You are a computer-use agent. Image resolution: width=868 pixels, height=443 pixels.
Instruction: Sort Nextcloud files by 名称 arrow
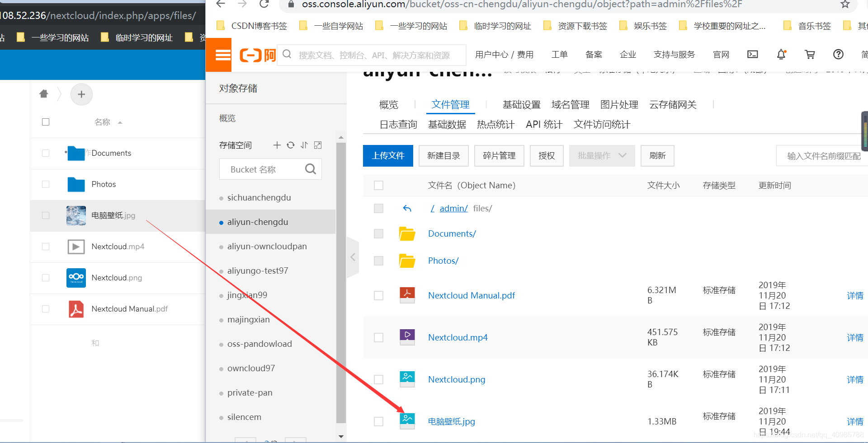coord(120,122)
